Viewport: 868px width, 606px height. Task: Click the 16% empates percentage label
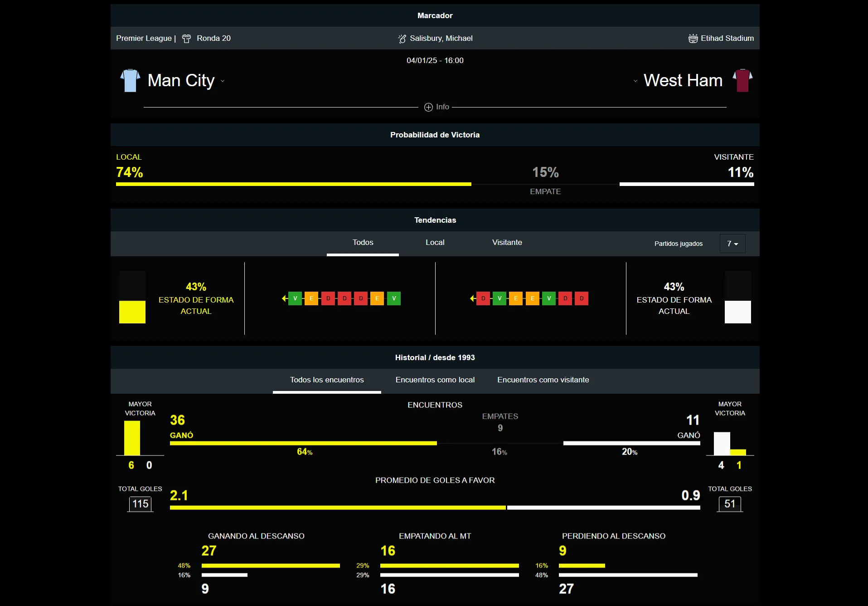(x=499, y=452)
